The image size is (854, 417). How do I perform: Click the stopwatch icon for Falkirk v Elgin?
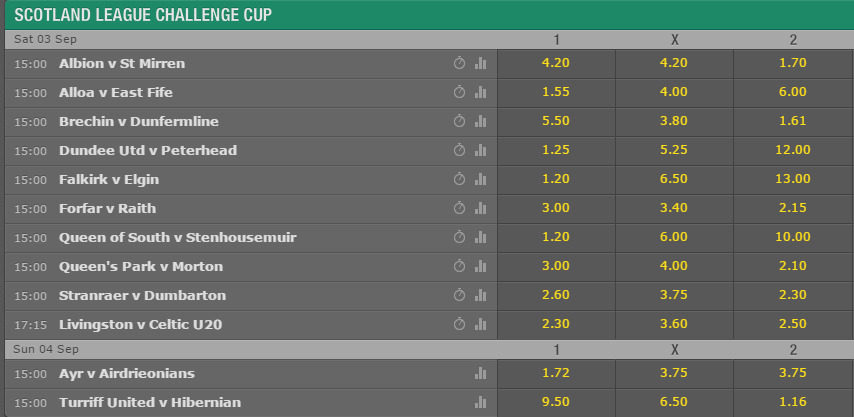[459, 179]
